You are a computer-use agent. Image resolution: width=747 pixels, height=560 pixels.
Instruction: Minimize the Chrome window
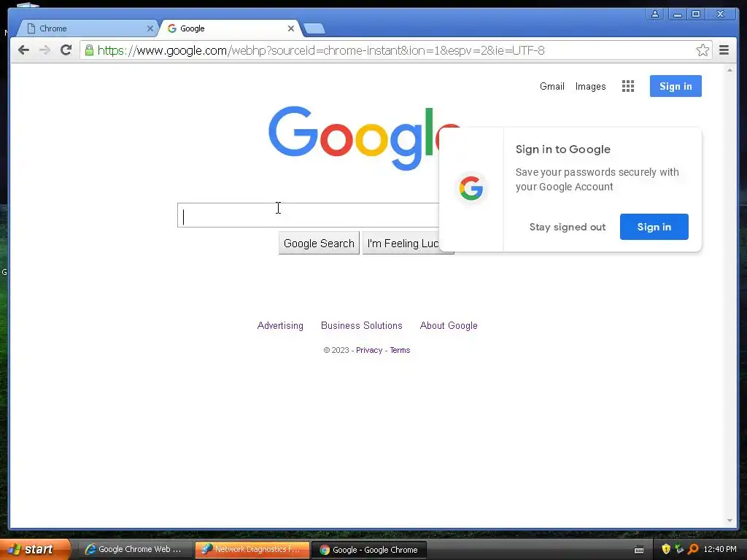[x=678, y=15]
